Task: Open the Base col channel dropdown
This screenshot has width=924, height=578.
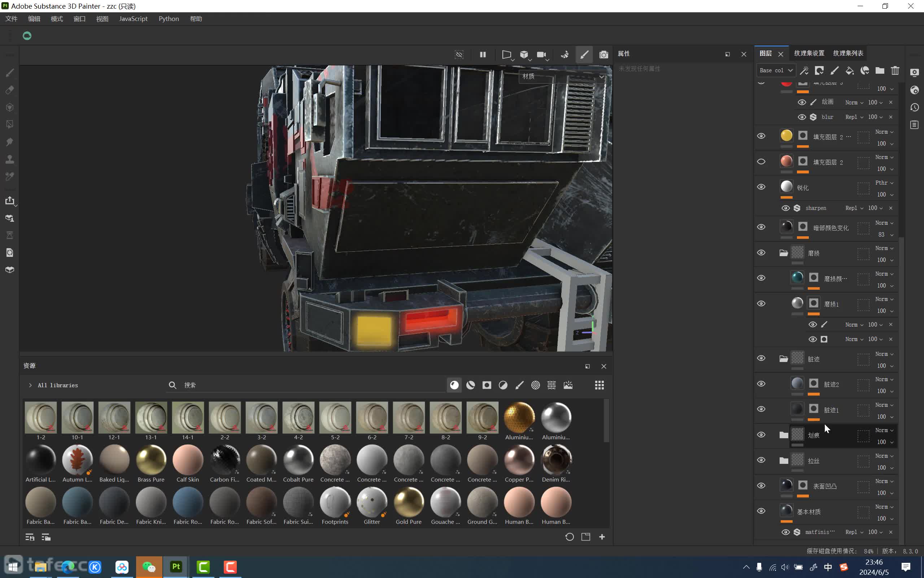Action: coord(776,70)
